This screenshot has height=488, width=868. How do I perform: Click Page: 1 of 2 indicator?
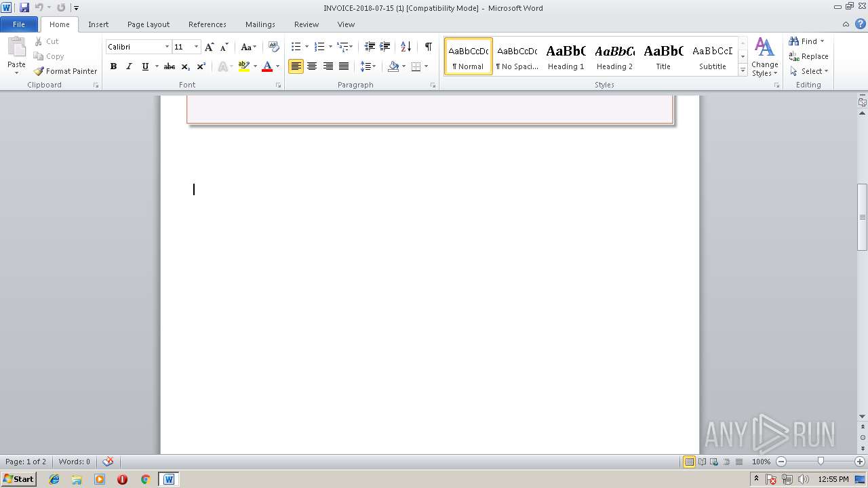click(x=26, y=462)
